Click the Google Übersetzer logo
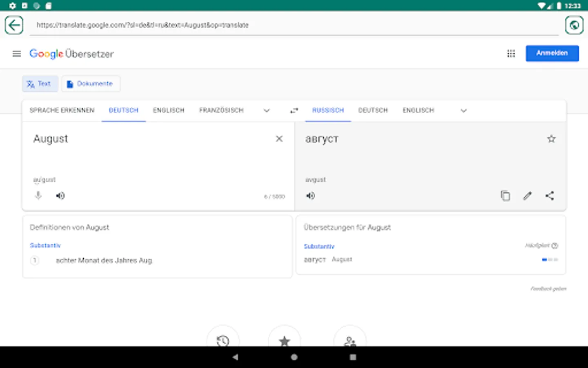The height and width of the screenshot is (368, 588). 71,54
